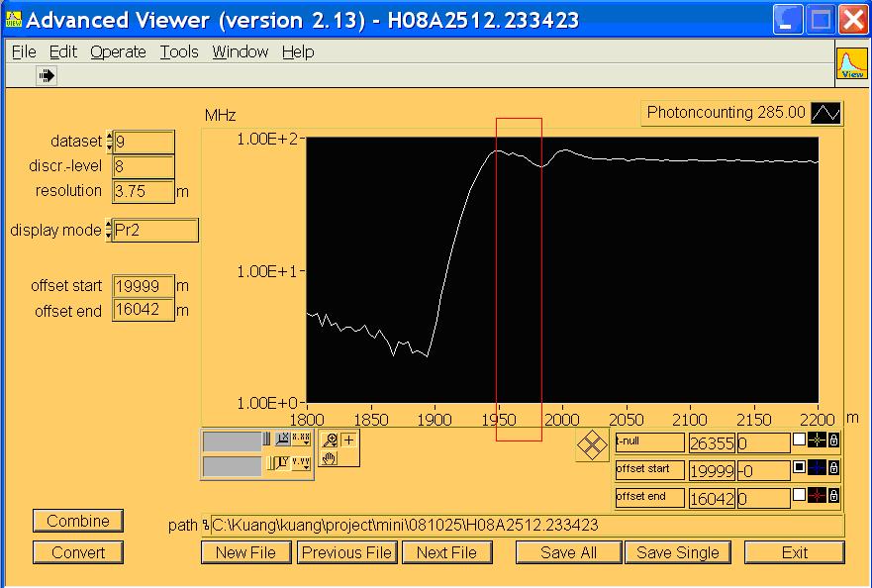Screen dimensions: 872x588
Task: Click the resolution 3.75 field
Action: (x=144, y=191)
